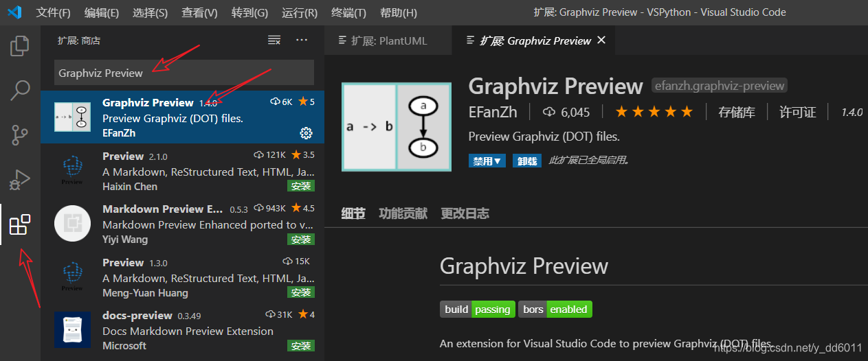Select the 细节 details tab
This screenshot has width=868, height=361.
point(353,213)
